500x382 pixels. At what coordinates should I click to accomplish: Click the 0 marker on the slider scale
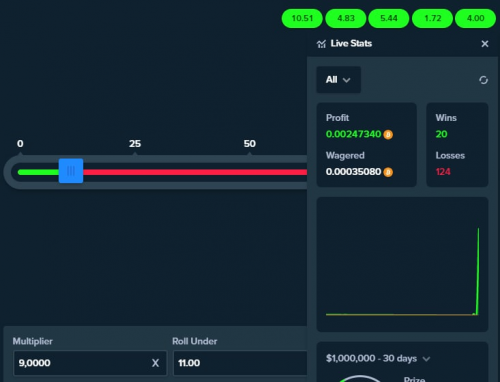pyautogui.click(x=20, y=144)
